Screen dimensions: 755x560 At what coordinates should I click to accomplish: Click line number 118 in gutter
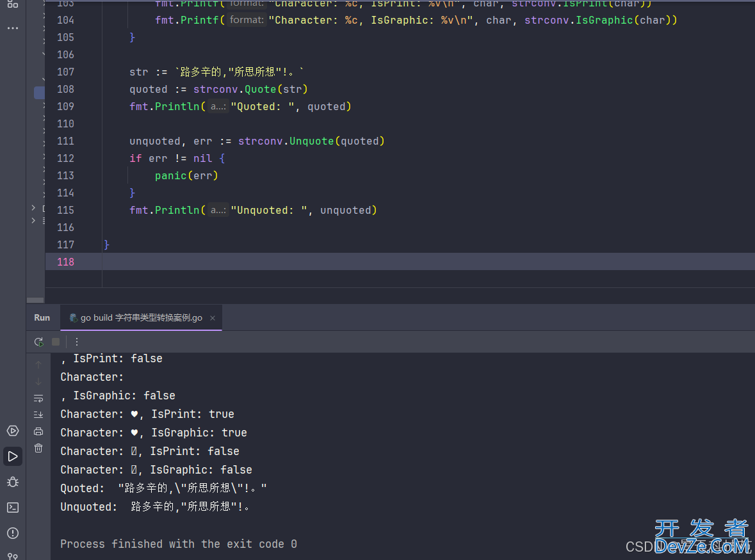65,262
